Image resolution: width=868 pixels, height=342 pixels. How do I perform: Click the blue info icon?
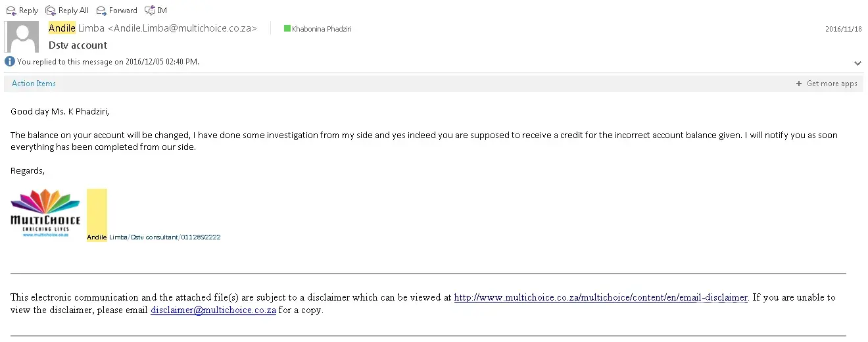click(9, 61)
